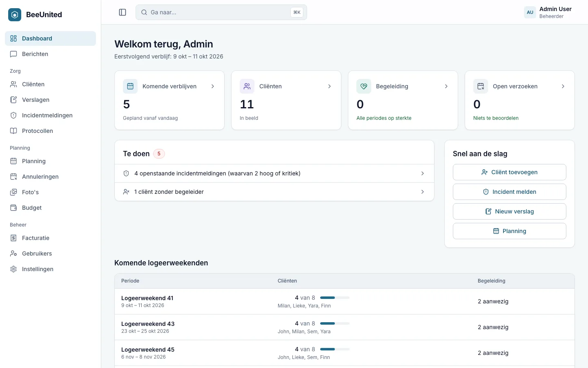Click the Admin User name in header

point(555,9)
